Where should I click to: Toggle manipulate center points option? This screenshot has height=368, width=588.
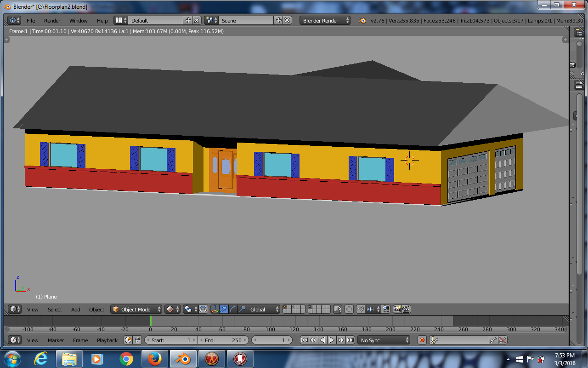coord(203,309)
